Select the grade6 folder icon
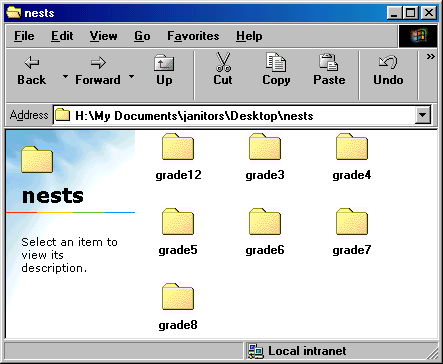 pos(265,221)
